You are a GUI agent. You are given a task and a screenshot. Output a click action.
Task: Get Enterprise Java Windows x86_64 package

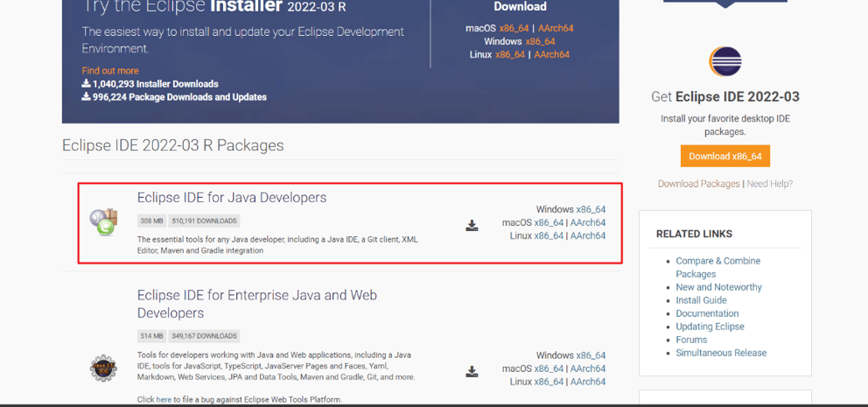click(x=591, y=355)
